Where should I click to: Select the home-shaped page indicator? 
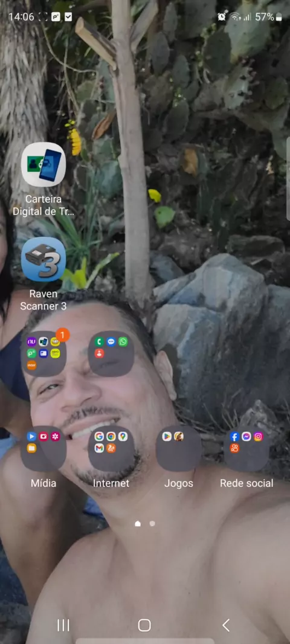[138, 523]
